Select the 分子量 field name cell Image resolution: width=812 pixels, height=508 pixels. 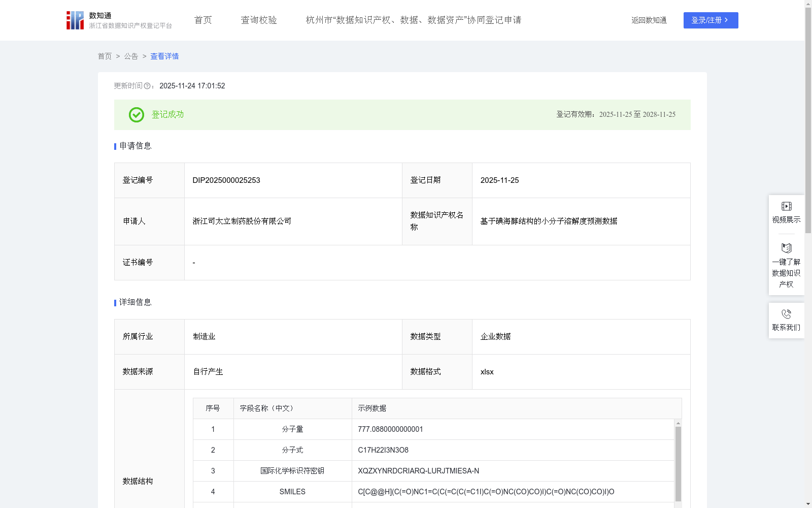(x=293, y=429)
